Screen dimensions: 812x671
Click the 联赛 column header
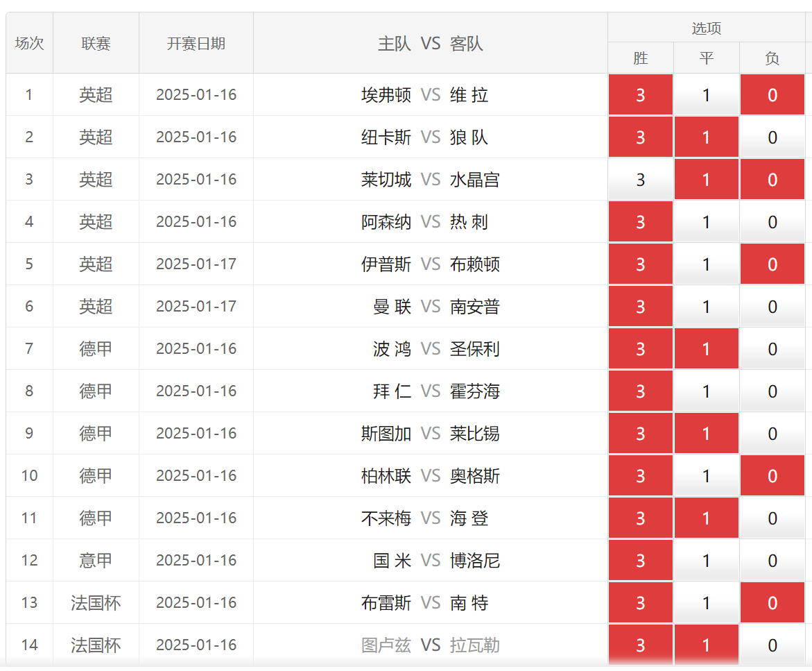[96, 43]
